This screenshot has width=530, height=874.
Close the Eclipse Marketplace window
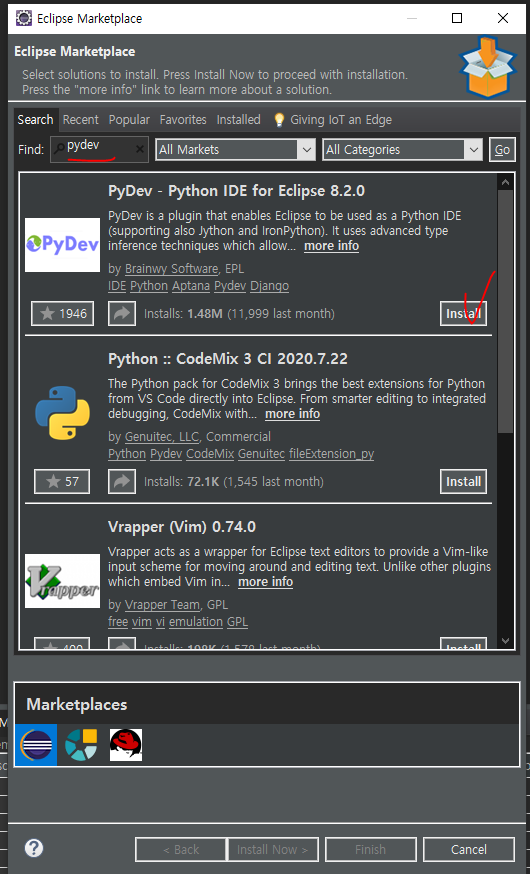point(503,18)
